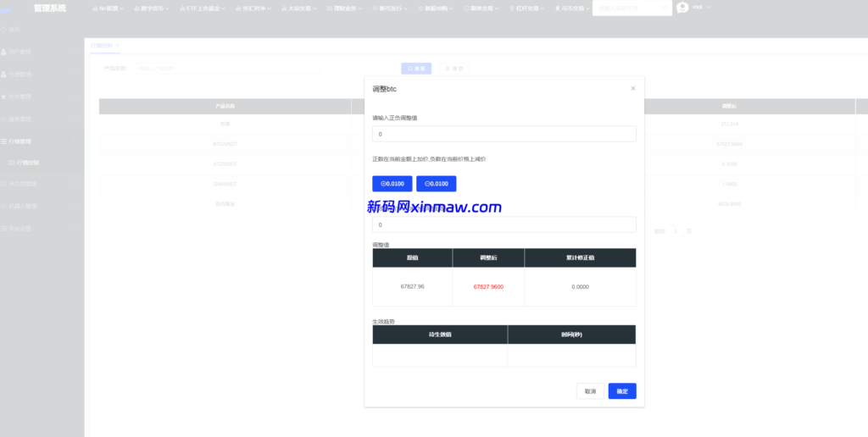Select the 现货黄金 product cell

point(225,203)
